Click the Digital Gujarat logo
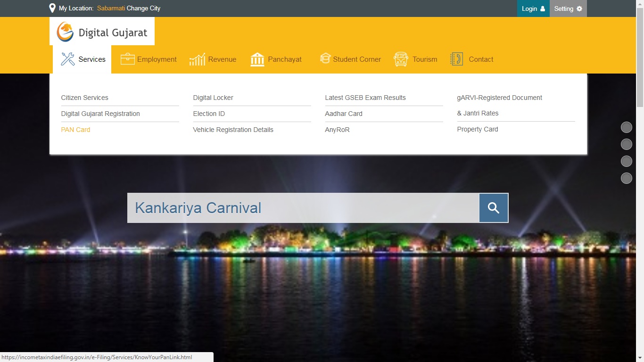 (65, 32)
